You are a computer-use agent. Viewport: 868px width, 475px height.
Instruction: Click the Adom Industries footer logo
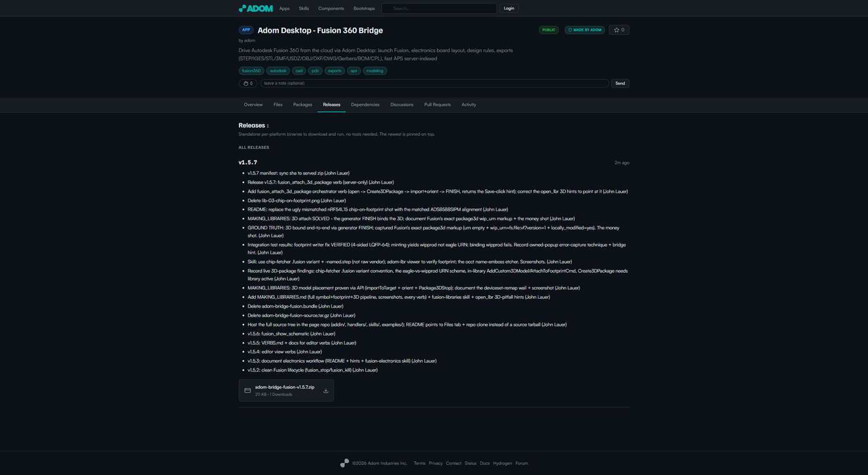pos(345,463)
